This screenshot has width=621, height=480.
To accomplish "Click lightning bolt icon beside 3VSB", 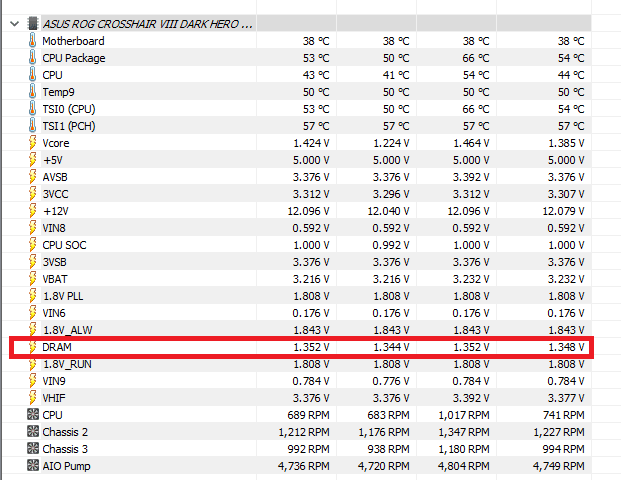I will [32, 262].
